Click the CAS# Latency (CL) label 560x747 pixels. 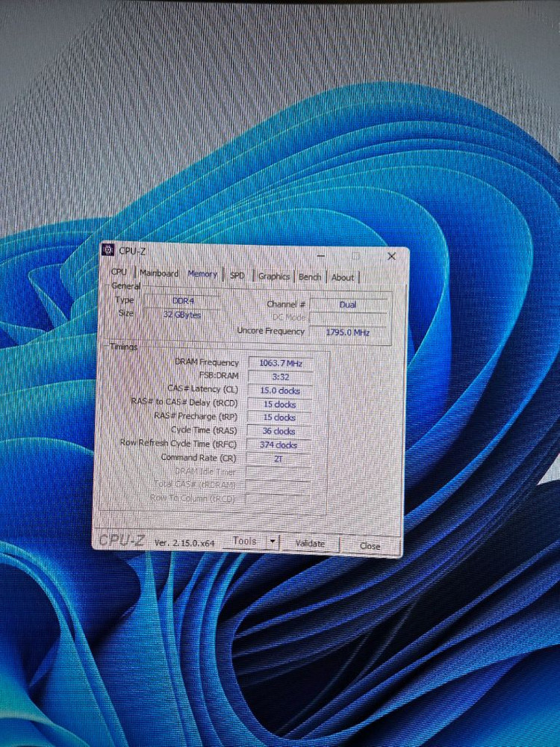click(x=202, y=389)
